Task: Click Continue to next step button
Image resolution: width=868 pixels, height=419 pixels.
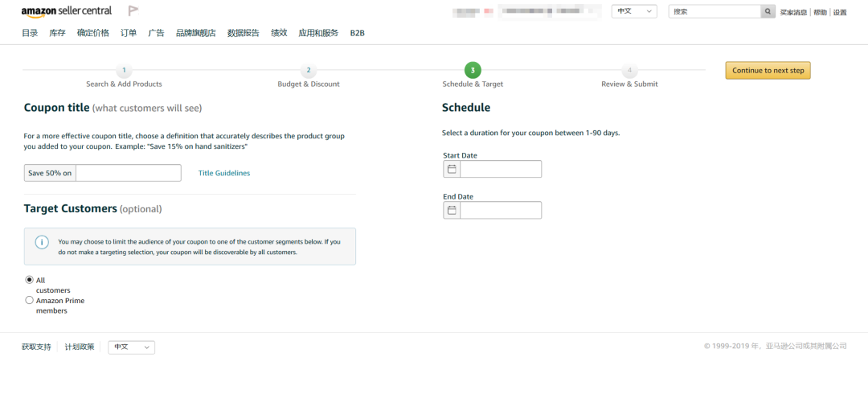Action: pos(768,71)
